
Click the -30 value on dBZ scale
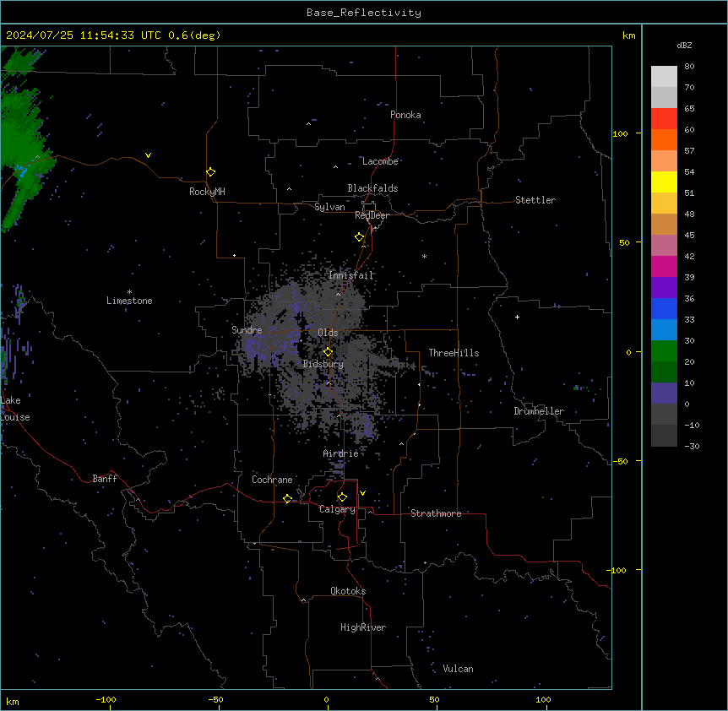point(692,446)
